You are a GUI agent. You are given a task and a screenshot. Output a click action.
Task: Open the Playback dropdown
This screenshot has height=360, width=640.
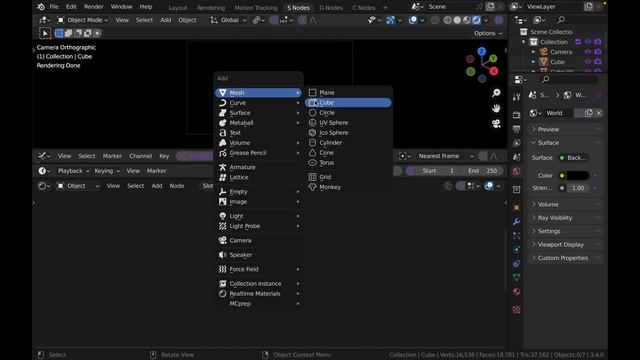pos(73,171)
